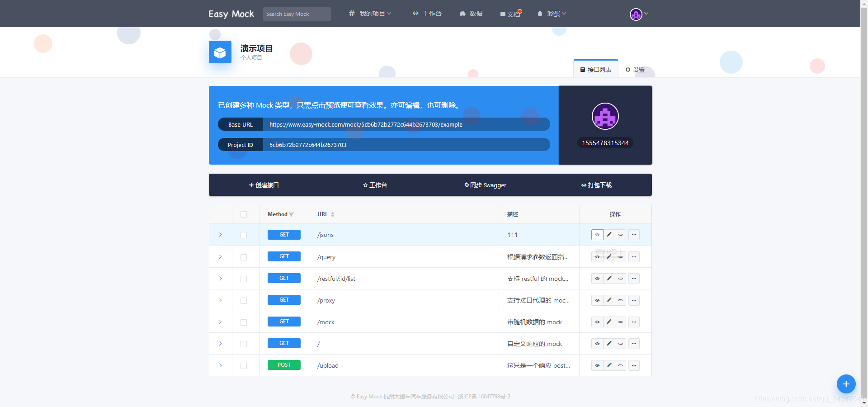Click 打包下载 button
Image resolution: width=868 pixels, height=407 pixels.
tap(596, 185)
